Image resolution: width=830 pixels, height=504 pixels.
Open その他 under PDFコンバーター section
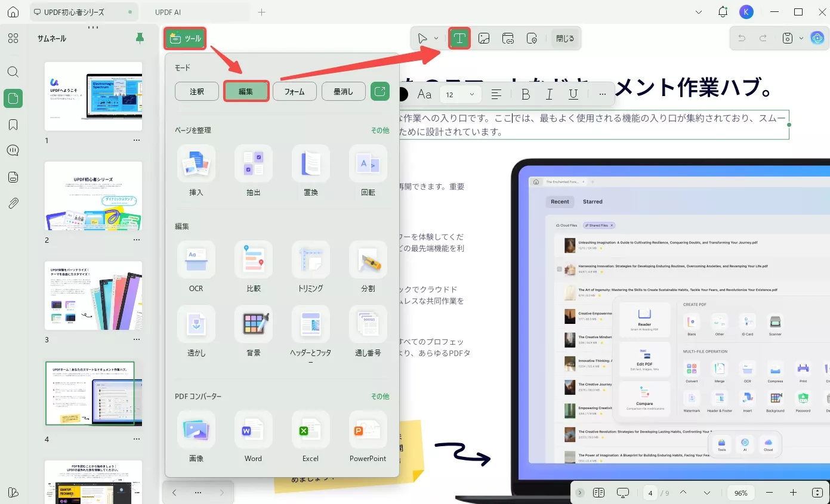point(381,396)
